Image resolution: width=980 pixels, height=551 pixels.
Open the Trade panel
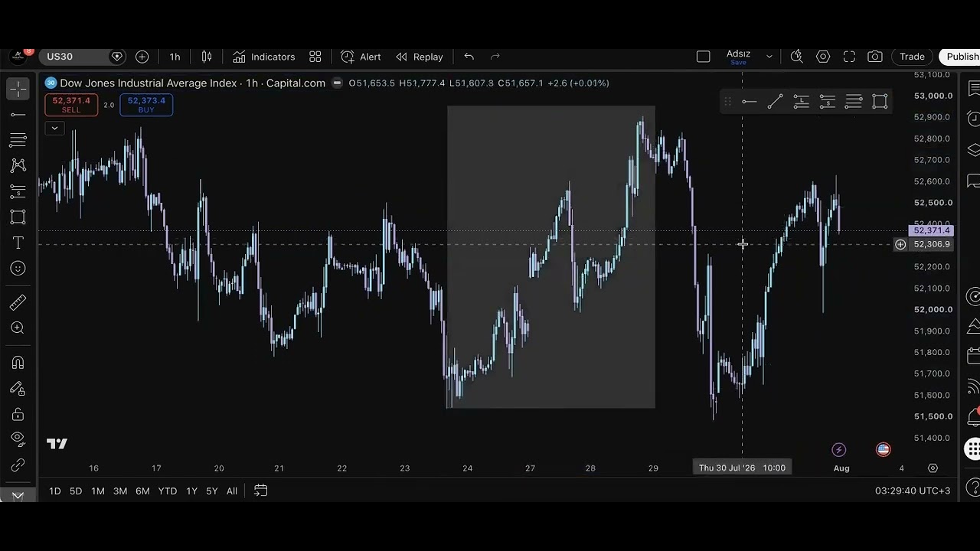[x=912, y=57]
